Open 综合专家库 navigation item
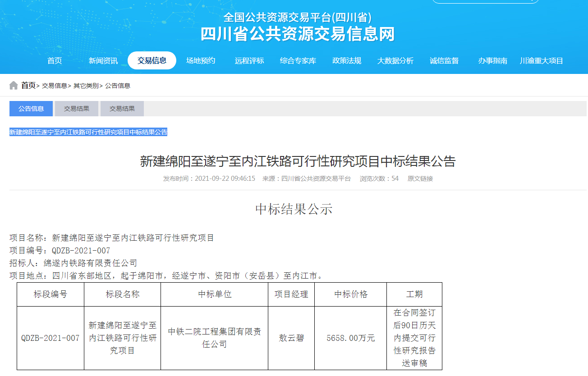The width and height of the screenshot is (588, 376). click(298, 61)
